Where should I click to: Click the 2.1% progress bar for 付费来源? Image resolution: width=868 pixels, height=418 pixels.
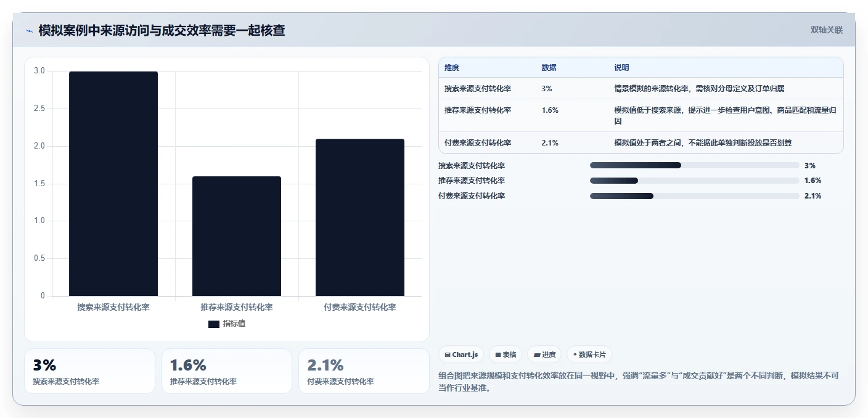(x=694, y=196)
